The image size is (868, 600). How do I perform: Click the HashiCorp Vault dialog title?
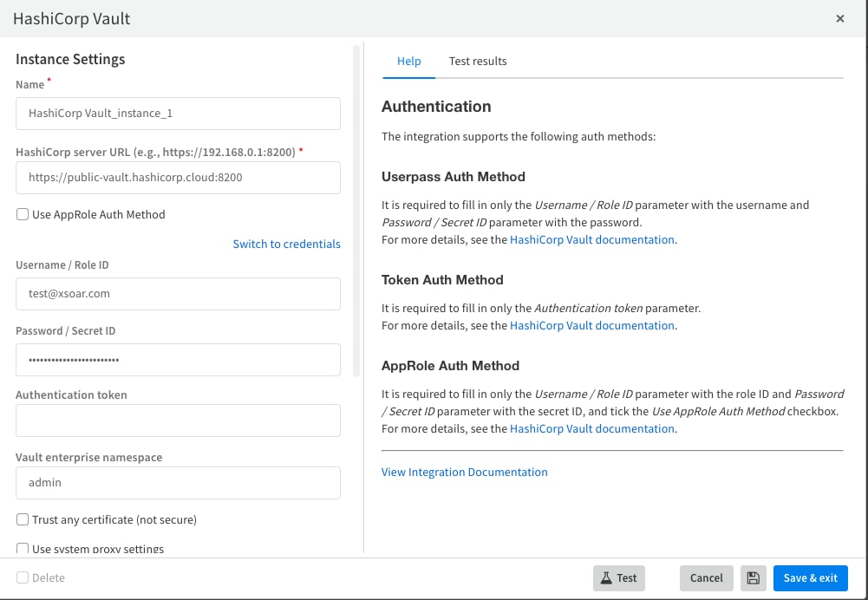[x=71, y=19]
